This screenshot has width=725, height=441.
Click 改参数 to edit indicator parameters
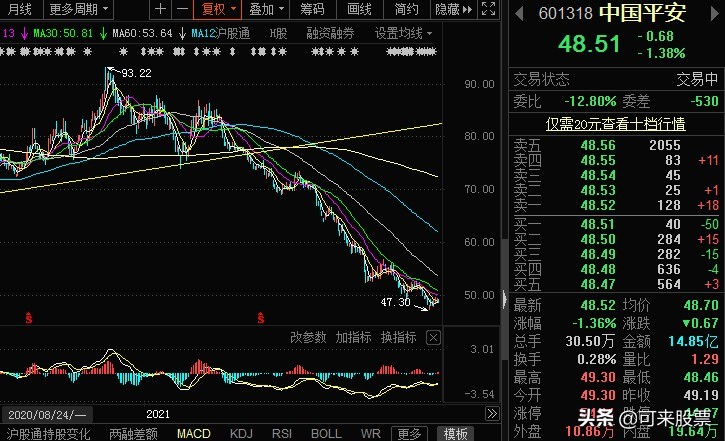pos(308,337)
